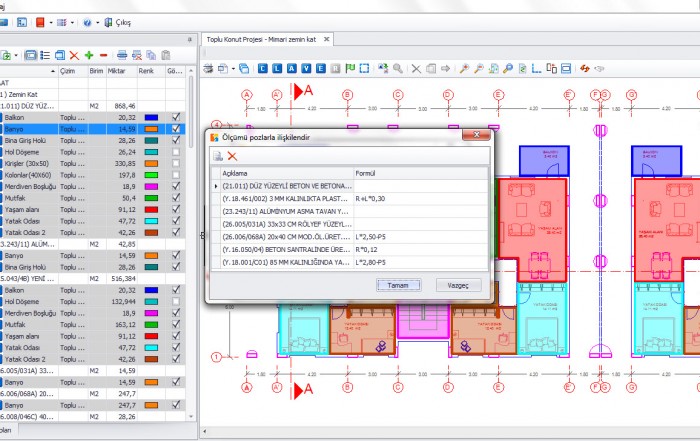700x441 pixels.
Task: Expand the dropdown next to the help icon
Action: (x=96, y=21)
